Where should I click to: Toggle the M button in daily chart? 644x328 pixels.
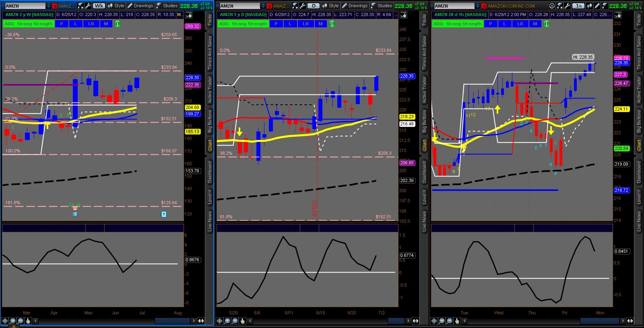pyautogui.click(x=320, y=24)
